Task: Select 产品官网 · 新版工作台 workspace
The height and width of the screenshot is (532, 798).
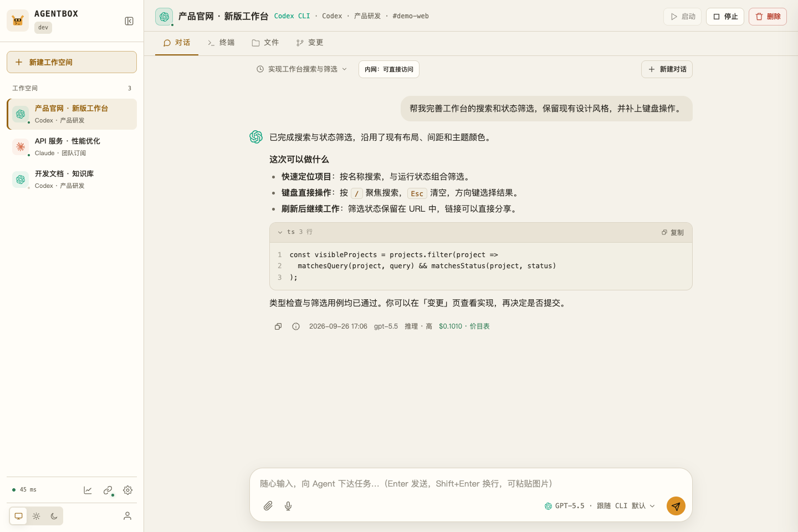Action: click(71, 114)
